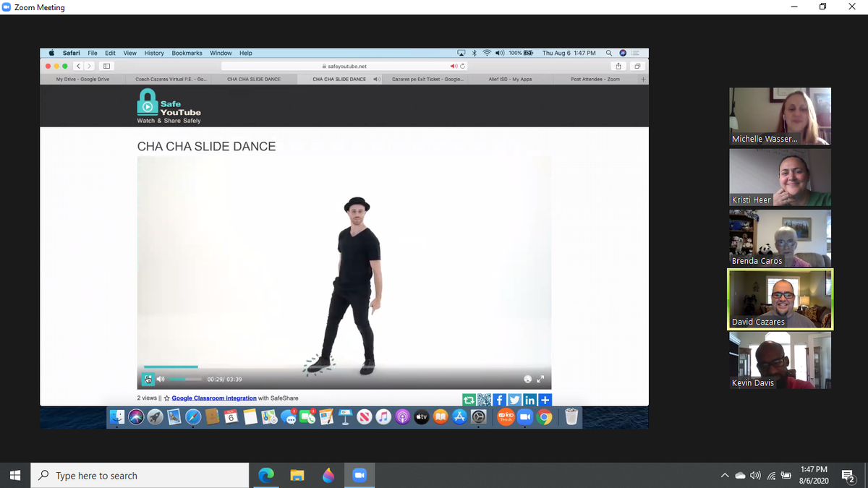The height and width of the screenshot is (488, 868).
Task: Switch to the Alief ISD - My Apps tab
Action: 510,79
